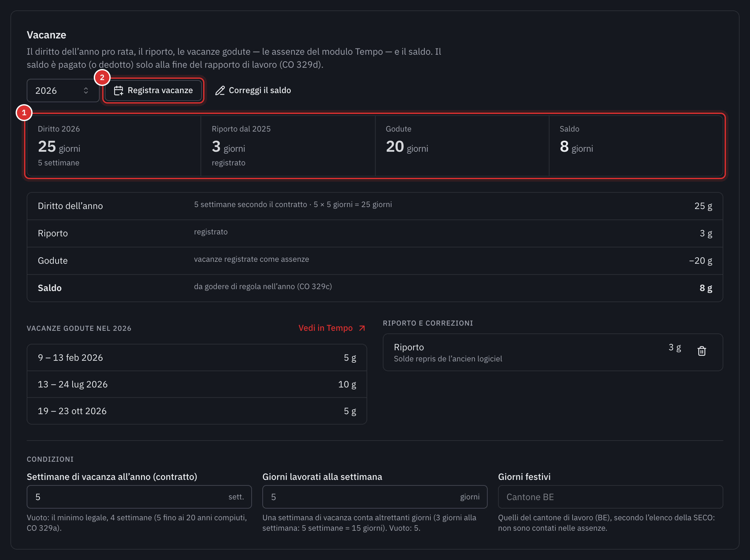Click Correggi il saldo
Screen dimensions: 750x560
(x=253, y=91)
